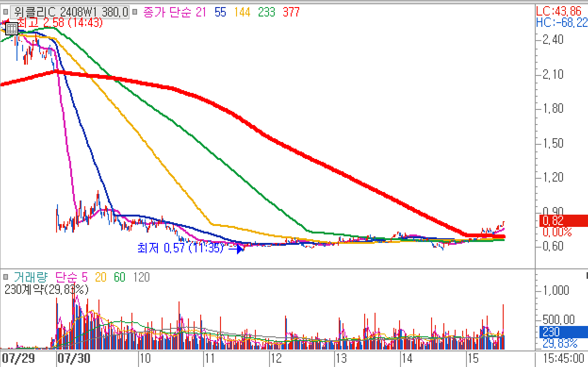Click the square marker before 위클리C label
Image resolution: width=588 pixels, height=367 pixels.
point(5,12)
